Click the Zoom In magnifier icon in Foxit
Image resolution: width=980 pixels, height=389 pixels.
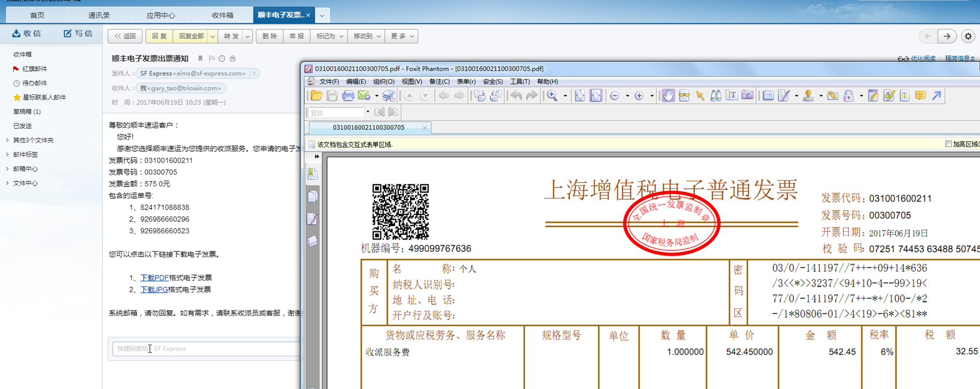click(x=552, y=96)
